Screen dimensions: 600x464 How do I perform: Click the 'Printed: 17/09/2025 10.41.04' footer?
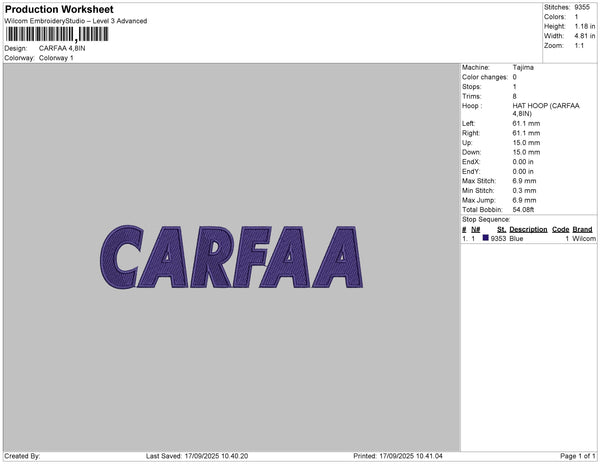click(398, 456)
